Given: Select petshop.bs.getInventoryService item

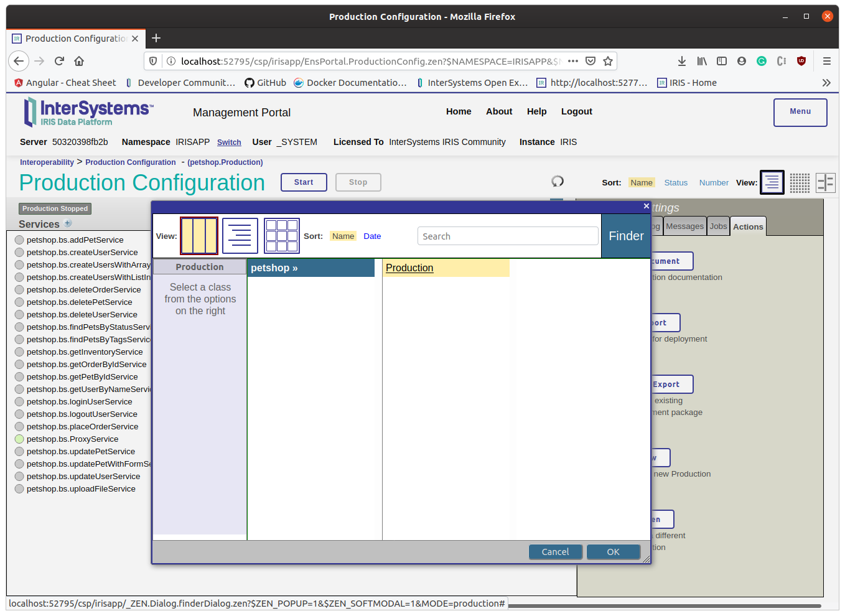Looking at the screenshot, I should pyautogui.click(x=85, y=352).
